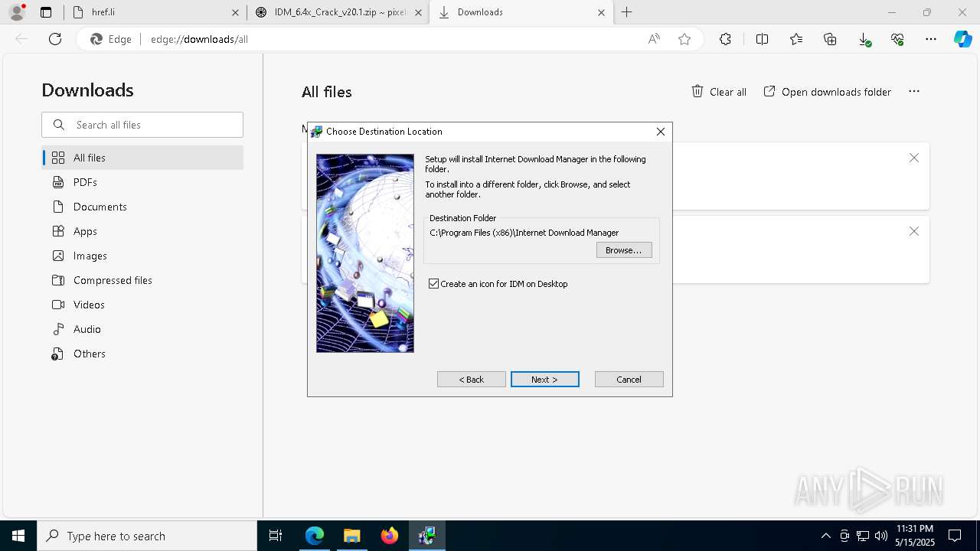Switch to the IDM_6.4x_Crack pixeldrain tab

[338, 12]
